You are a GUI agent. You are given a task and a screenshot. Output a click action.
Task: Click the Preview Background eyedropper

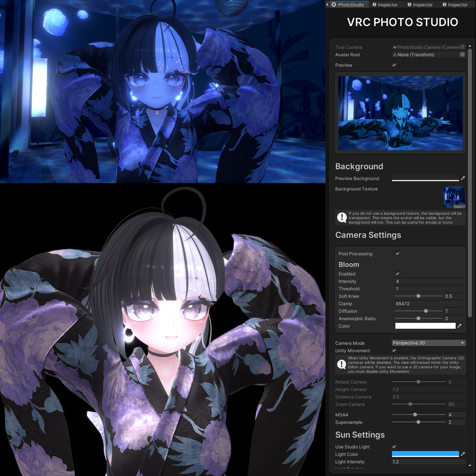click(462, 178)
